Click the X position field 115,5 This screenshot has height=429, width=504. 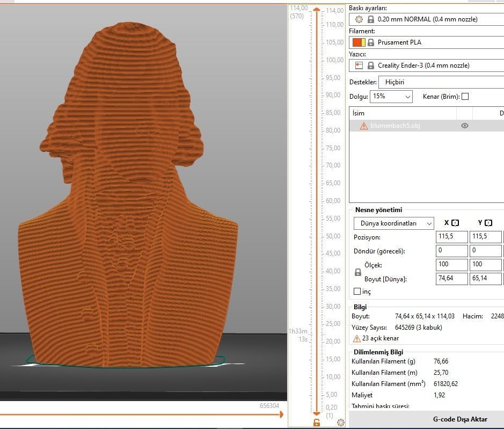click(x=451, y=237)
